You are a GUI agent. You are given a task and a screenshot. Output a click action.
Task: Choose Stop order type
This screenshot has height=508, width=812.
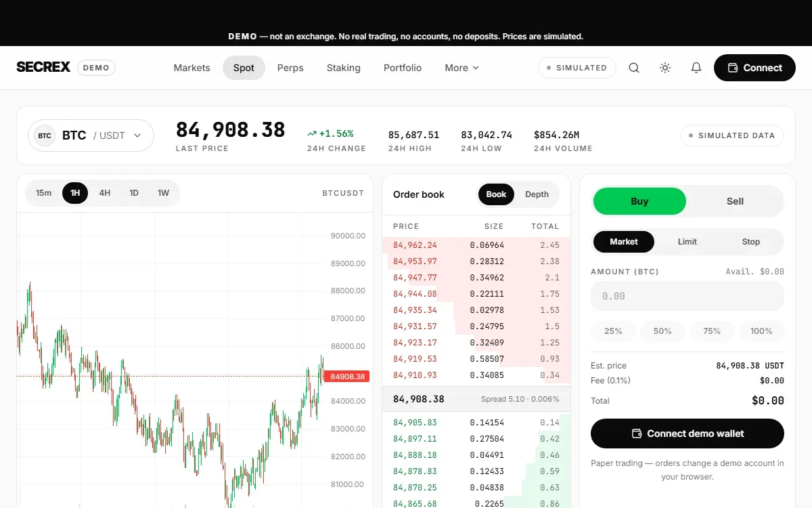pos(751,242)
